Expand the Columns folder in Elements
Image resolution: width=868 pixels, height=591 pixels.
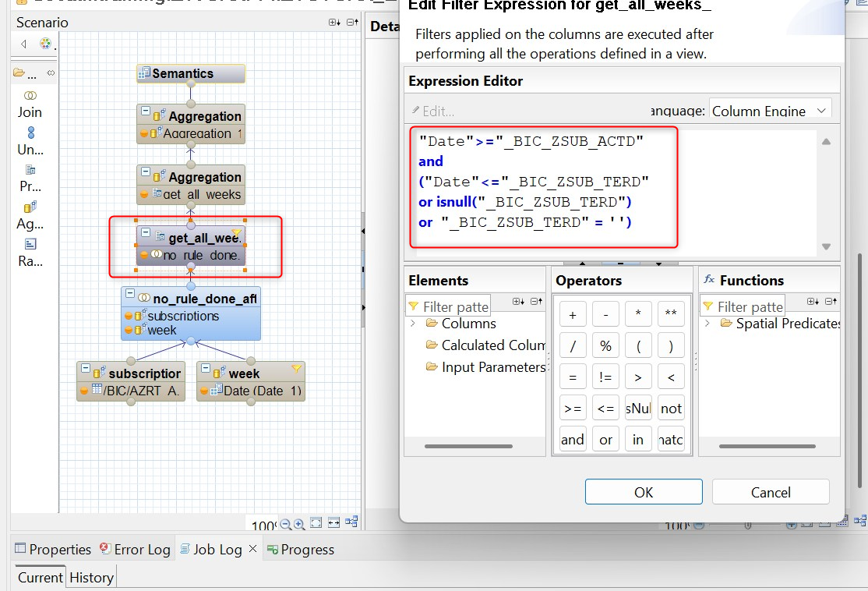coord(414,324)
